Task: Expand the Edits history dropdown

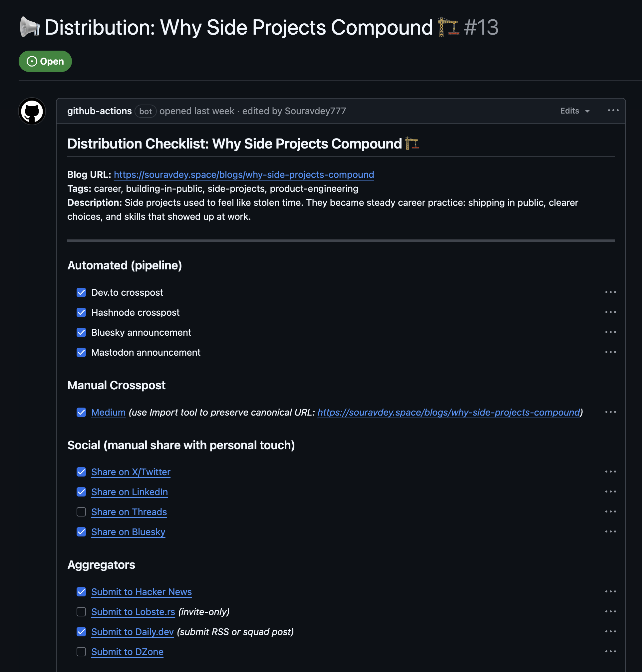Action: click(x=575, y=111)
